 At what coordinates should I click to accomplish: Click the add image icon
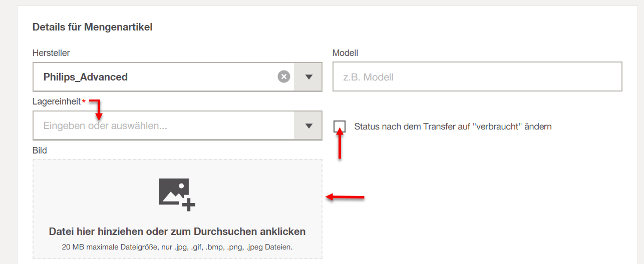click(x=177, y=194)
